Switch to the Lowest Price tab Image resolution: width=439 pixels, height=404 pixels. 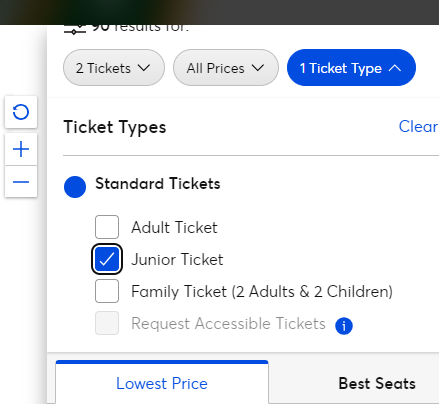pyautogui.click(x=162, y=382)
